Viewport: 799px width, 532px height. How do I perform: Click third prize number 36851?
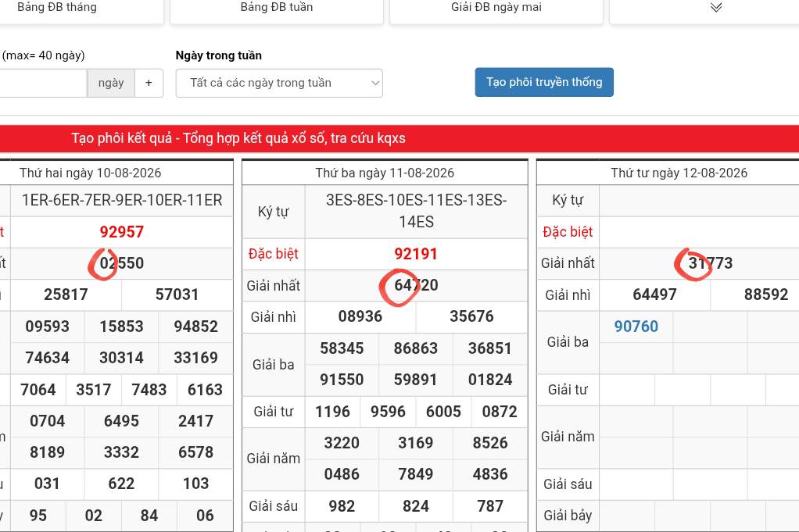[489, 348]
